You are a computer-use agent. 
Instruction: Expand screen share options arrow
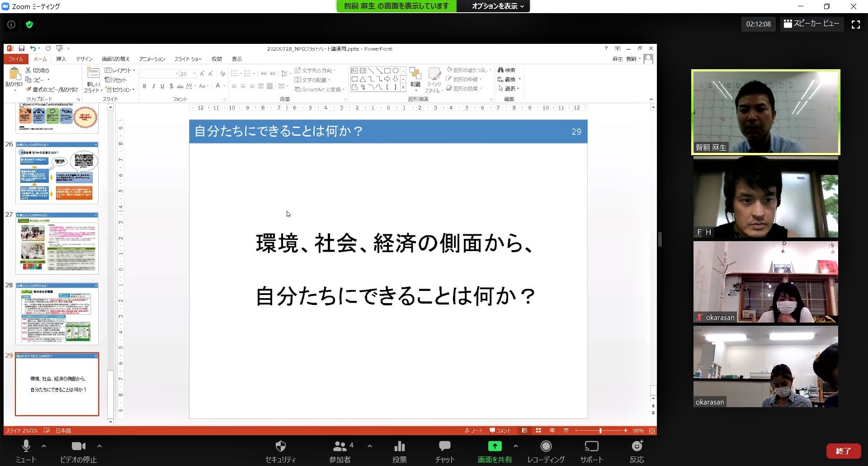tap(516, 446)
